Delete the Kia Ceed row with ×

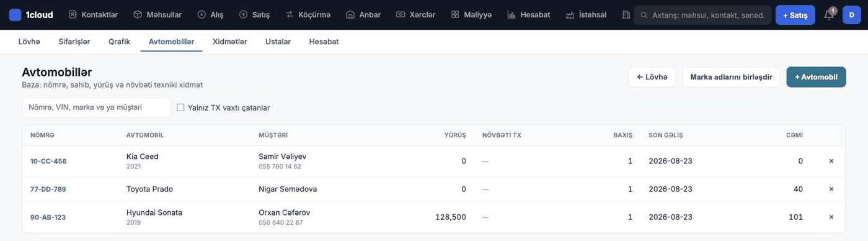pos(831,161)
